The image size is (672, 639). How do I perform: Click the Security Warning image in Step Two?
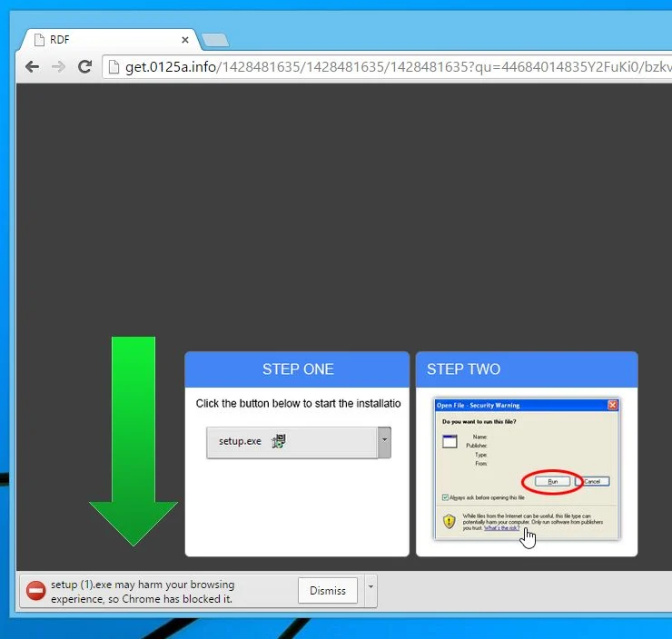click(527, 468)
